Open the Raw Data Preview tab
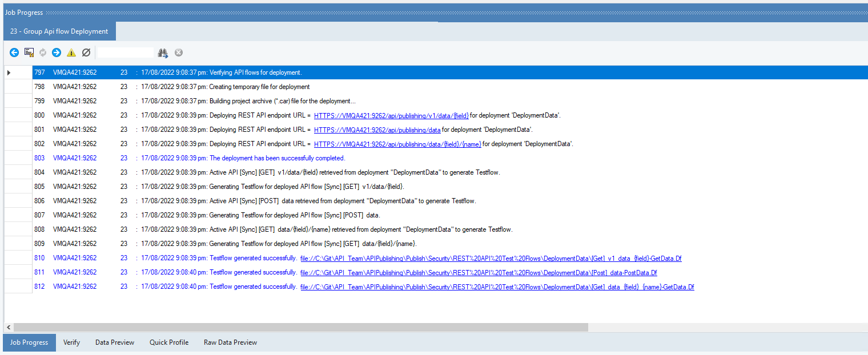868x355 pixels. coord(230,342)
